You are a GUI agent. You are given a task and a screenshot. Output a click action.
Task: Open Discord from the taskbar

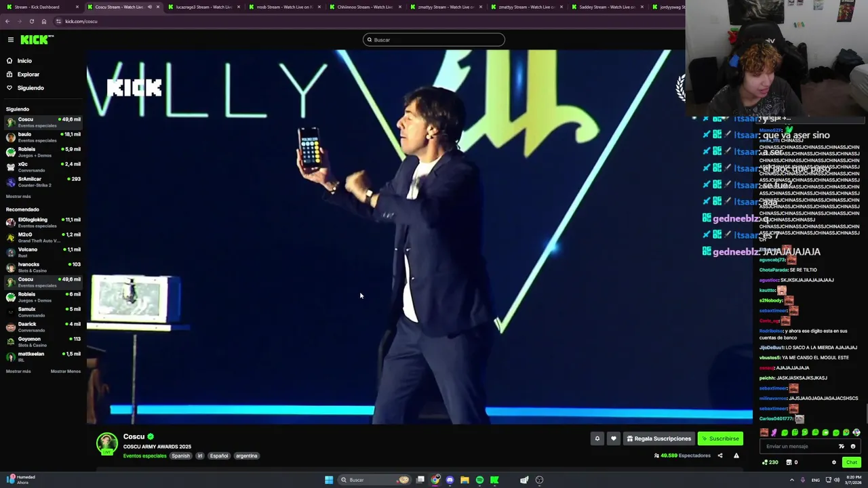pyautogui.click(x=450, y=480)
